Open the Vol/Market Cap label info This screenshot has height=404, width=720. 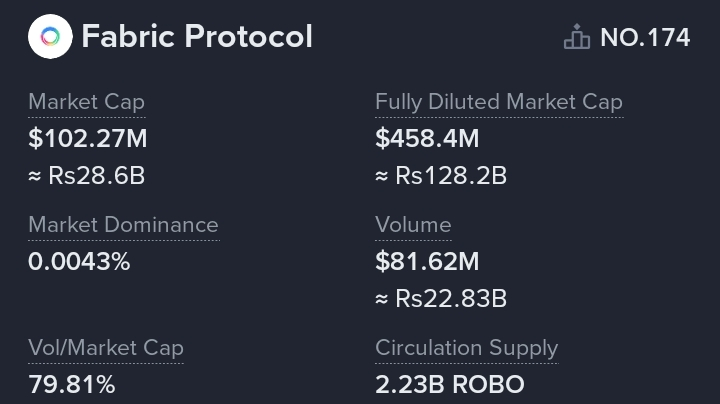click(105, 348)
